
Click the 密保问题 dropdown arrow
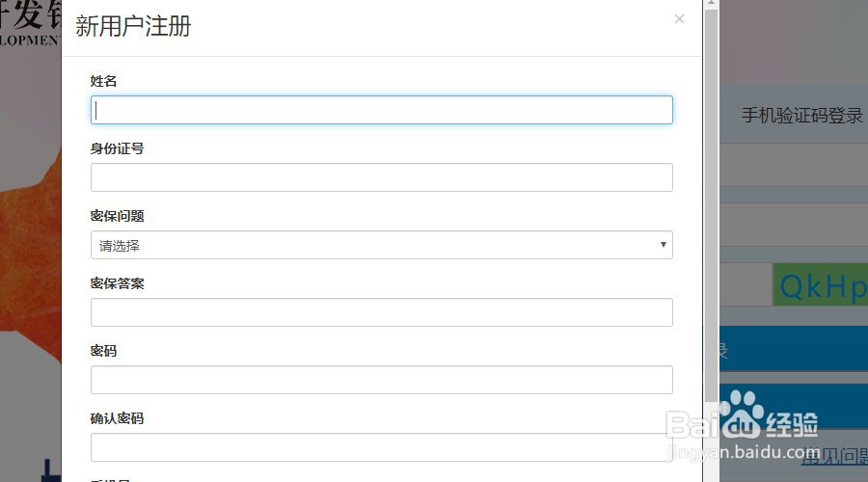[663, 245]
